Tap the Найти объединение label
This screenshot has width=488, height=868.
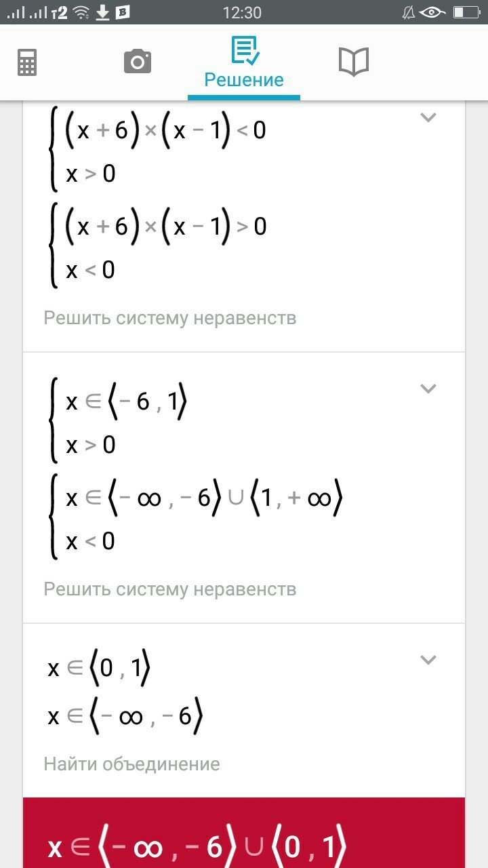click(132, 764)
